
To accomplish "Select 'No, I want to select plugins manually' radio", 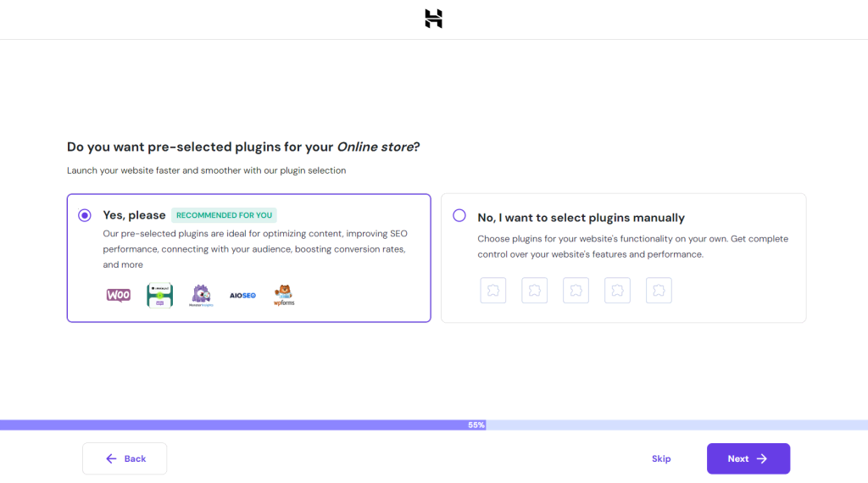I will pos(459,216).
